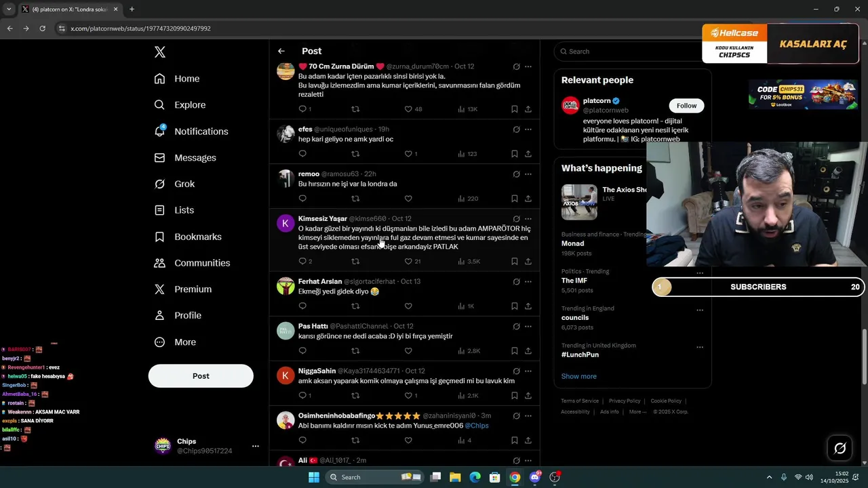The height and width of the screenshot is (488, 868).
Task: Open Kimsesiz Yaşar profile avatar
Action: [285, 223]
